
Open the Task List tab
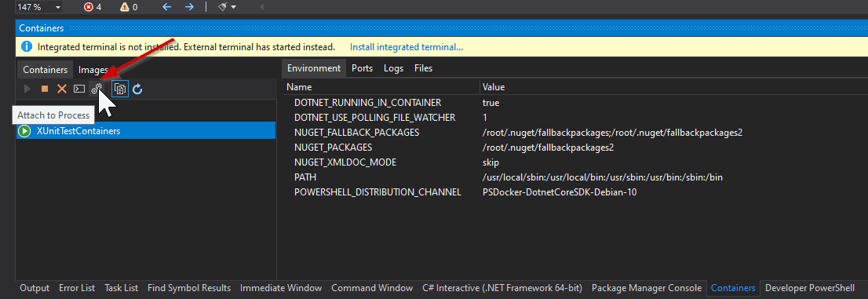tap(121, 288)
